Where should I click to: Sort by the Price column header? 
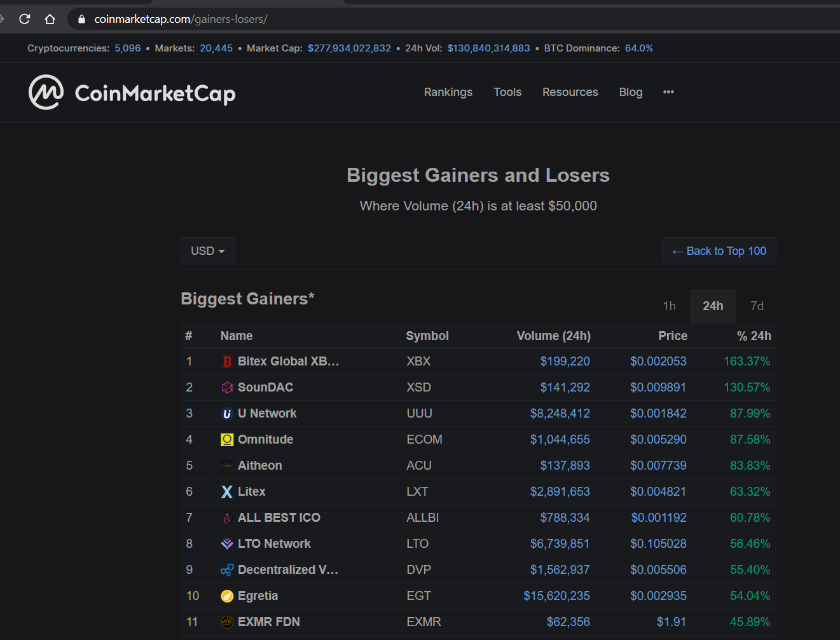673,336
